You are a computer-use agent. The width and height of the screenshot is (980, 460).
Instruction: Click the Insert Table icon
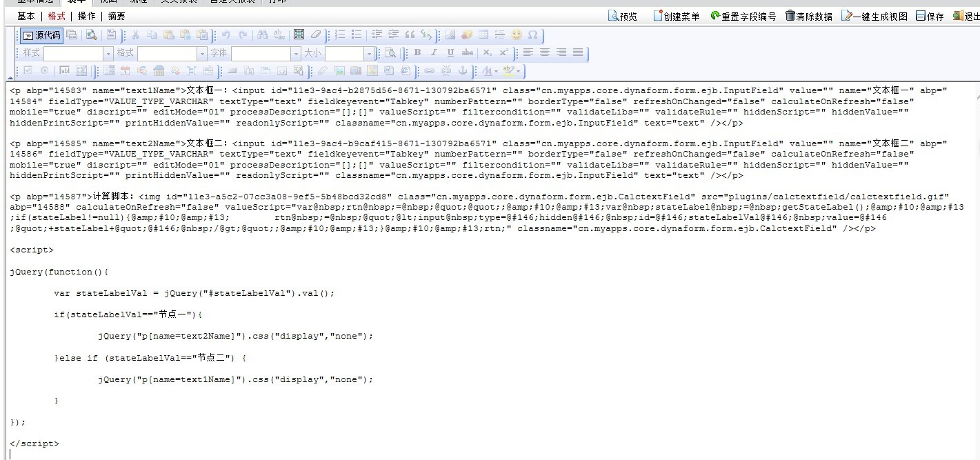(483, 35)
